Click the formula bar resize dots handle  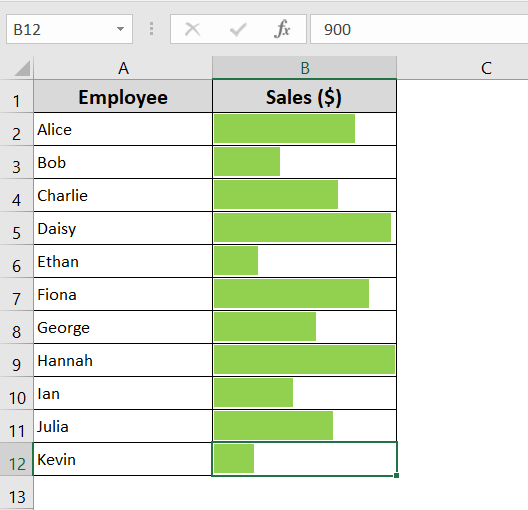(152, 29)
